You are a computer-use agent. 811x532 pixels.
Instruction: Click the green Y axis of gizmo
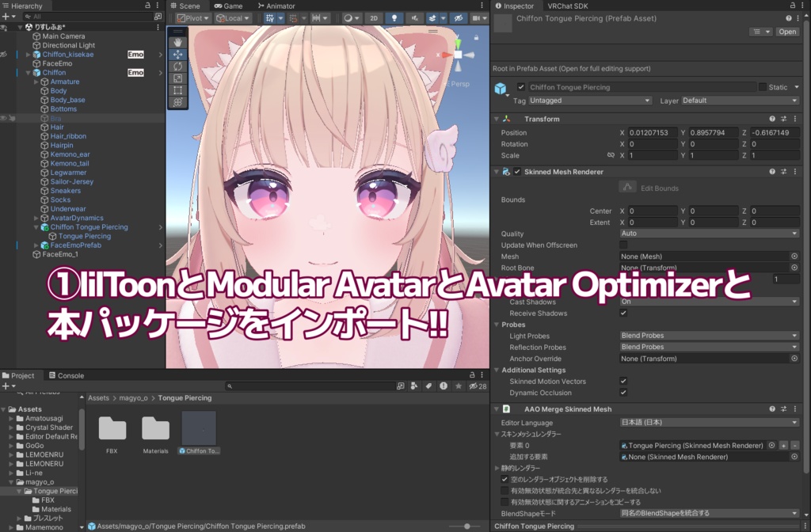click(x=457, y=44)
